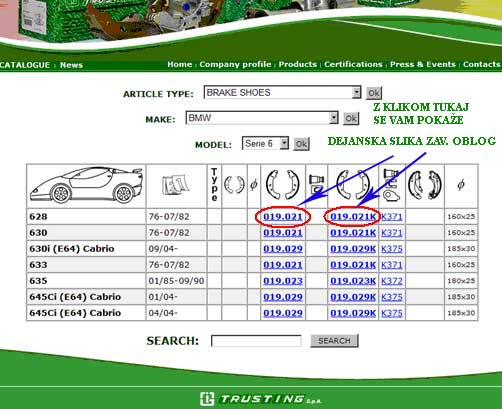The width and height of the screenshot is (502, 409).
Task: Open Certifications in the navigation bar
Action: [x=353, y=64]
